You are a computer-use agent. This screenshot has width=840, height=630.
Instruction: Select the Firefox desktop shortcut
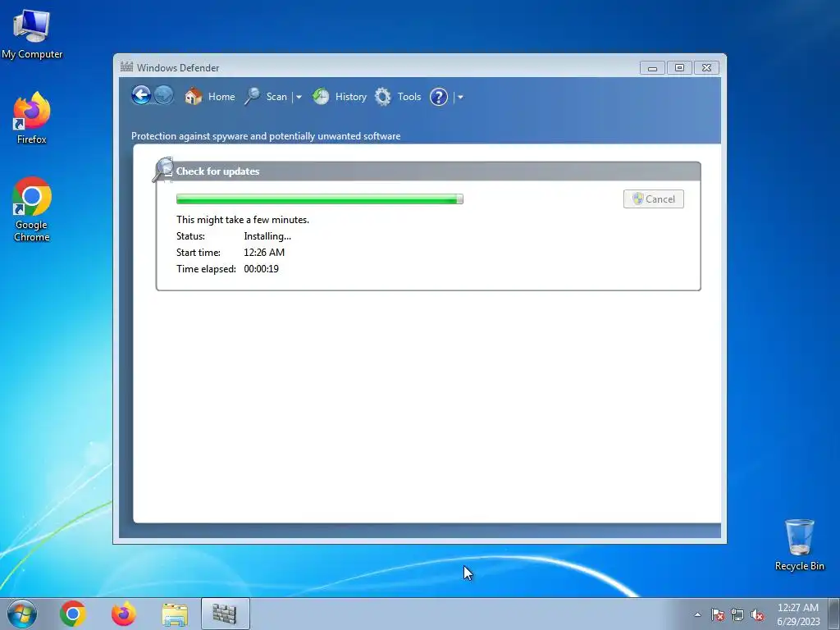(32, 118)
